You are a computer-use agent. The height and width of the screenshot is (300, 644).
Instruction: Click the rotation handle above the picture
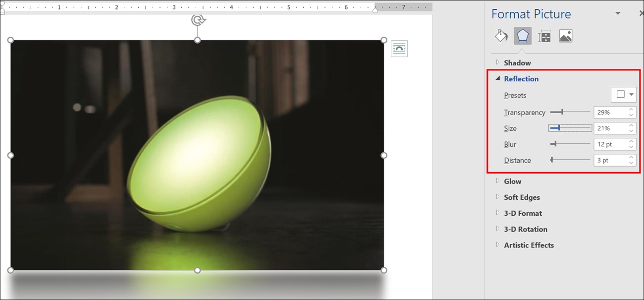(x=198, y=20)
